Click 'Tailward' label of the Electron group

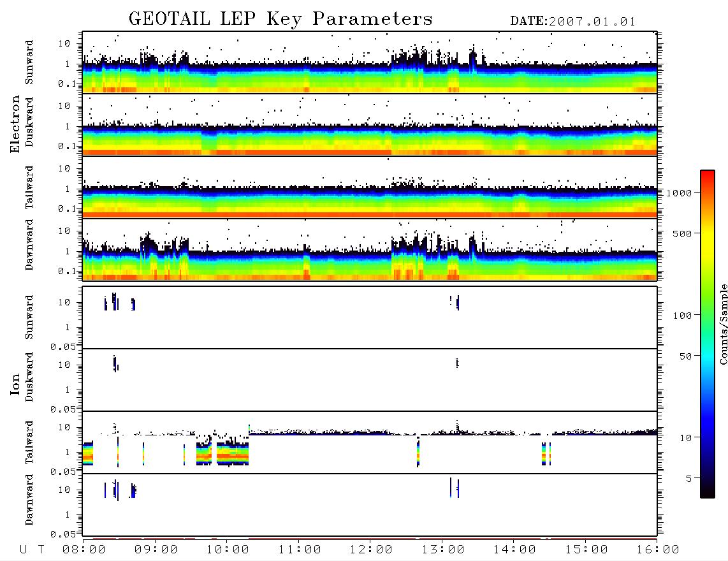[x=29, y=187]
